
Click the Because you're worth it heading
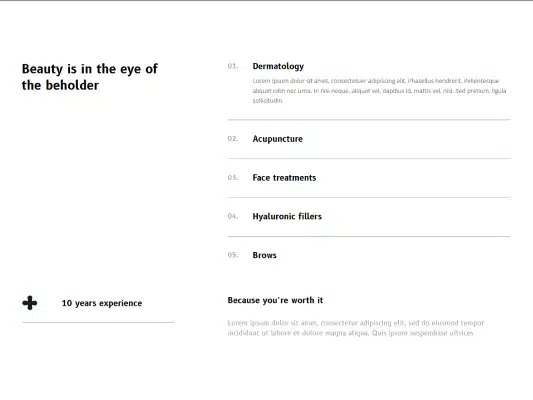[x=275, y=300]
